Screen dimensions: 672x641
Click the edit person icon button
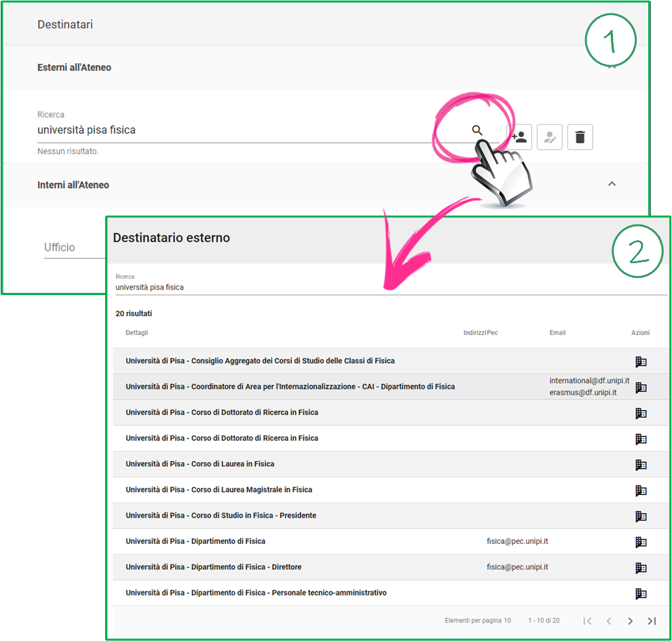pos(549,137)
